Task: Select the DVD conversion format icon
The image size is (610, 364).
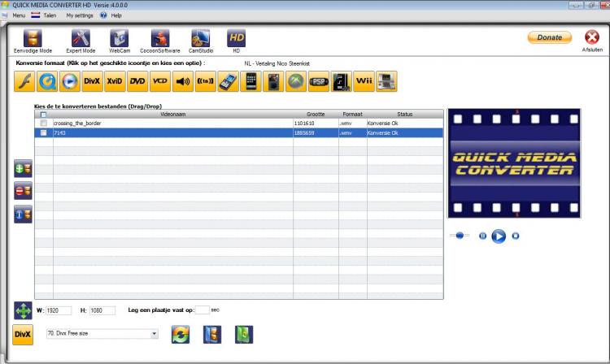Action: 137,81
